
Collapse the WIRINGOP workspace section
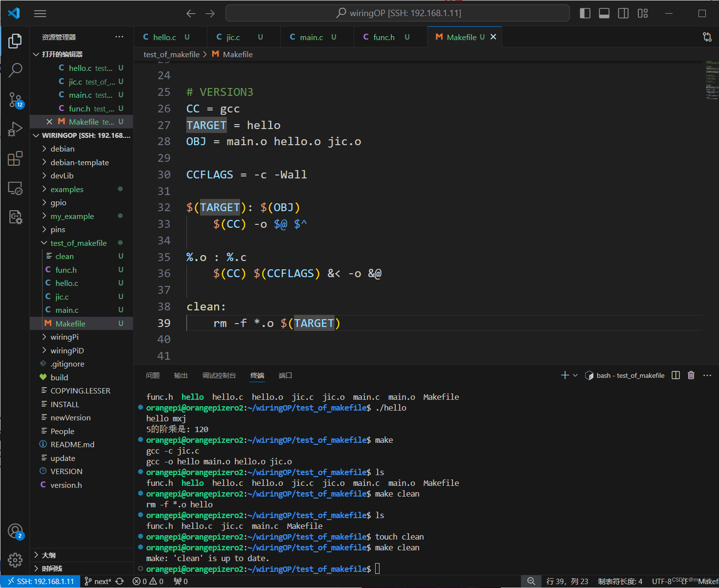pyautogui.click(x=81, y=135)
